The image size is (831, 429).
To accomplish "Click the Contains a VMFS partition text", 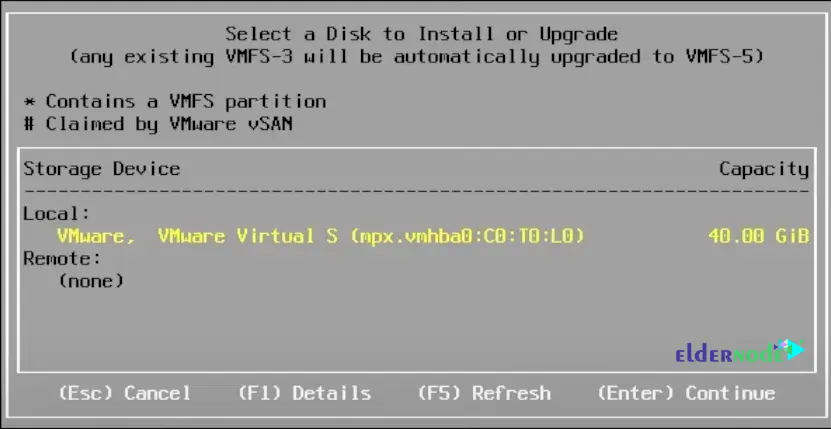I will point(186,101).
